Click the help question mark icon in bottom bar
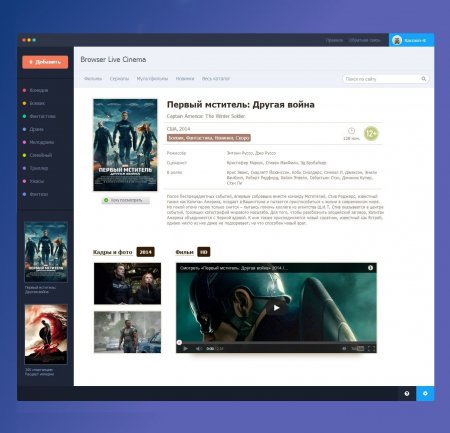Image resolution: width=450 pixels, height=433 pixels. pyautogui.click(x=407, y=394)
